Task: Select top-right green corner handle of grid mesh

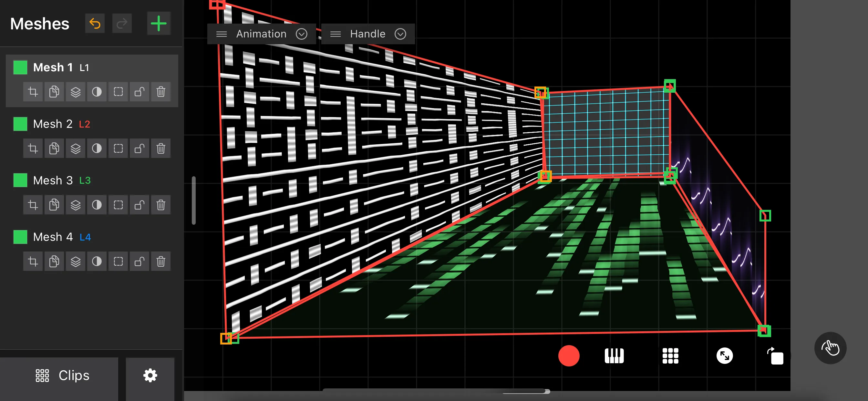Action: 669,86
